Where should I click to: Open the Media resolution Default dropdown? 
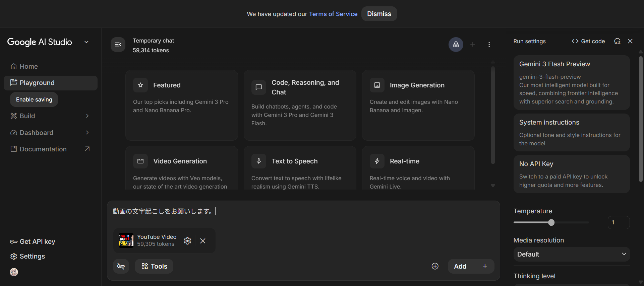[x=572, y=254]
